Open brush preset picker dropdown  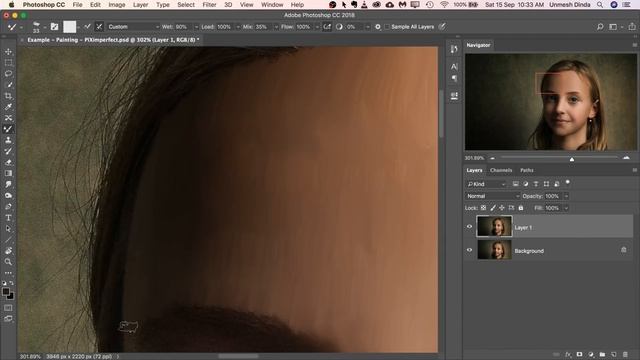pos(44,27)
